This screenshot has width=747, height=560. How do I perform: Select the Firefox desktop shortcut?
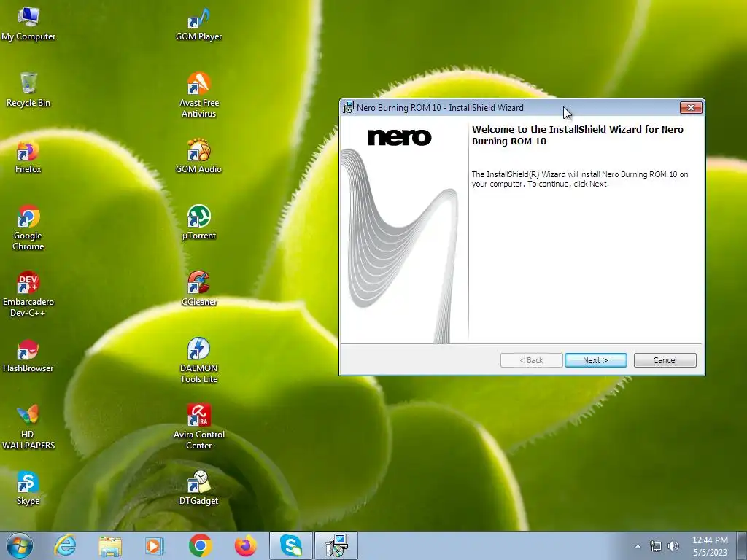coord(28,157)
